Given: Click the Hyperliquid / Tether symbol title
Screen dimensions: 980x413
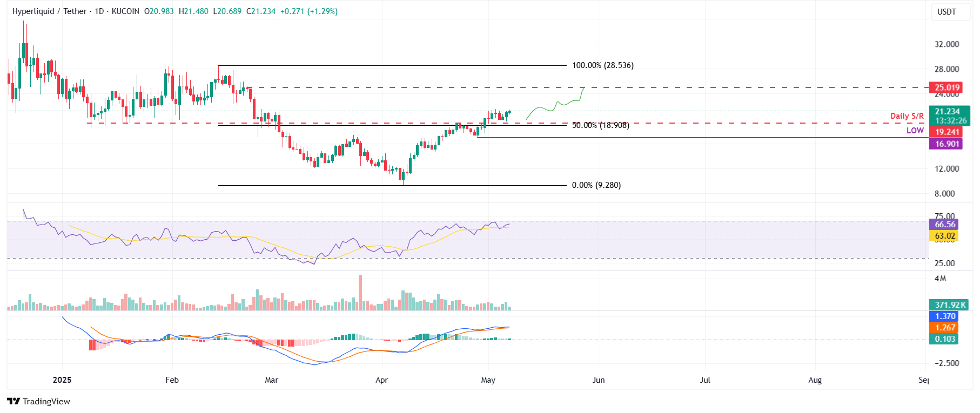Looking at the screenshot, I should [49, 11].
